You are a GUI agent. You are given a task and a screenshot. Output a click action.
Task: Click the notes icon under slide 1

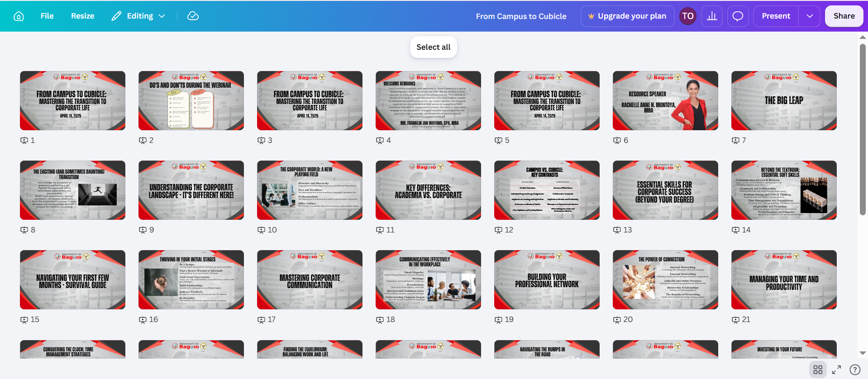click(24, 141)
